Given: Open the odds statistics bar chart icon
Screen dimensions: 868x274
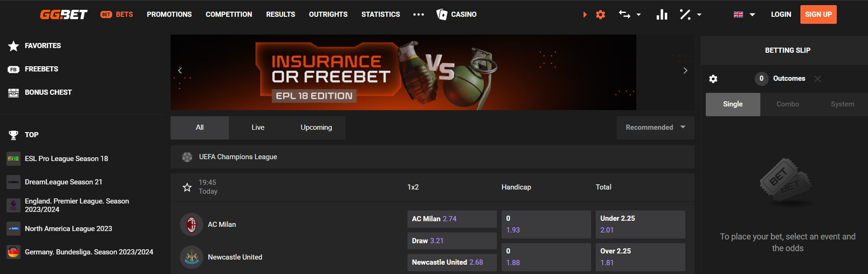Looking at the screenshot, I should tap(662, 14).
